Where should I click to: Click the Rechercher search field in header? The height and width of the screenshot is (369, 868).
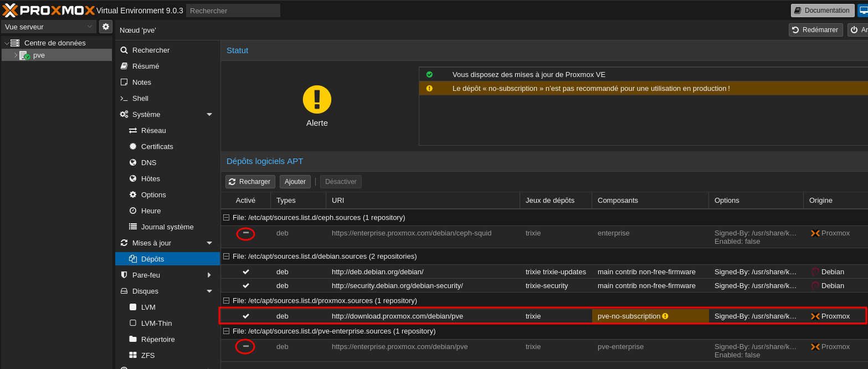[x=233, y=11]
